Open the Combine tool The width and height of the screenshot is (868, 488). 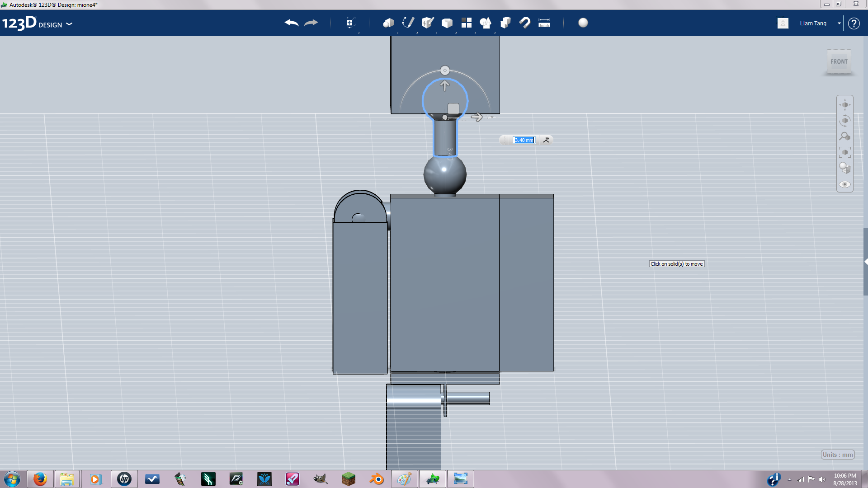(505, 23)
